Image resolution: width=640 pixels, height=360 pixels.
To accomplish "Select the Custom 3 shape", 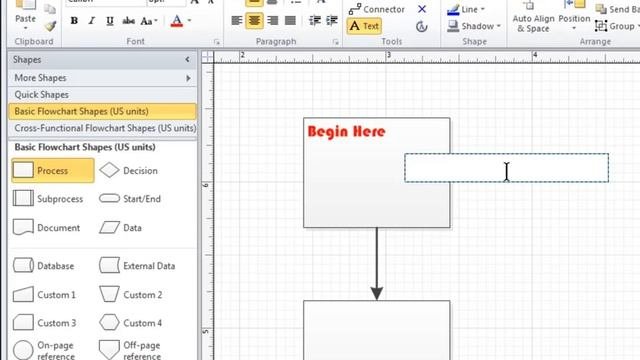I will (44, 323).
